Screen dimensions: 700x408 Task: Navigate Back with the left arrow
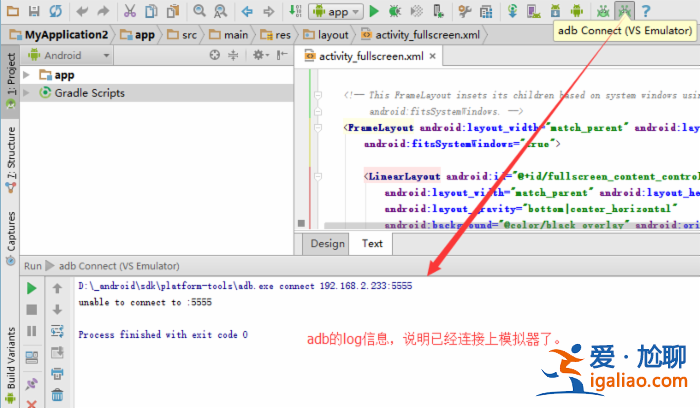247,11
